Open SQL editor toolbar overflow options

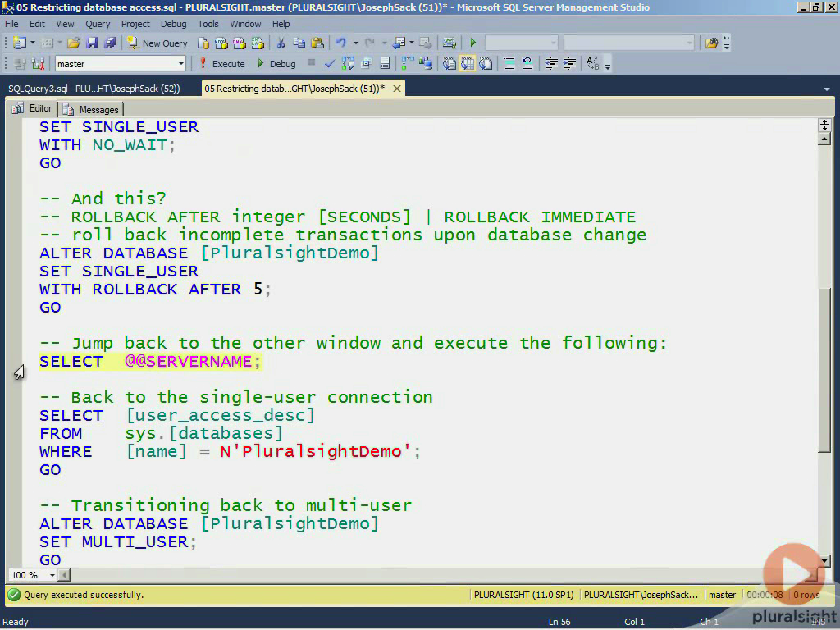pyautogui.click(x=608, y=65)
